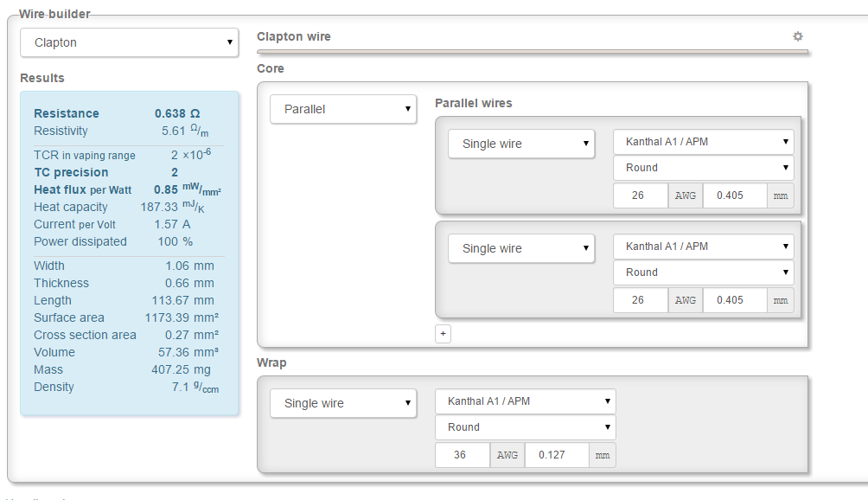The image size is (868, 500).
Task: Change first core wire material Kanthal A1
Action: [x=703, y=142]
